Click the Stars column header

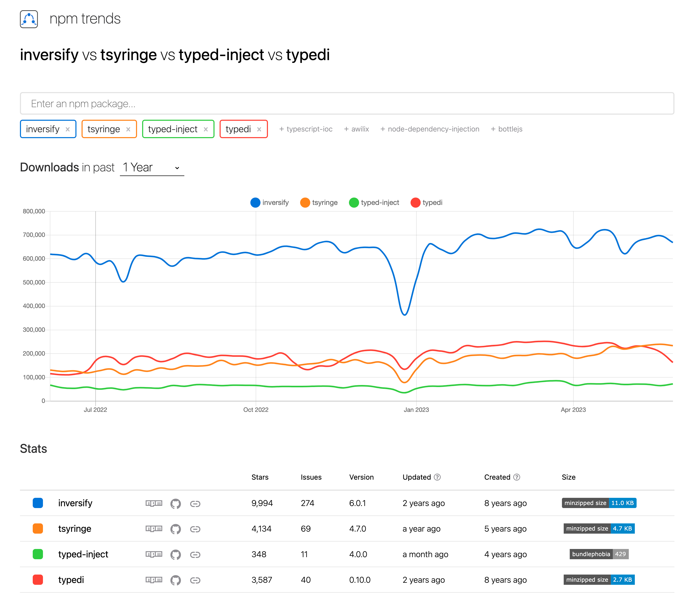click(260, 477)
